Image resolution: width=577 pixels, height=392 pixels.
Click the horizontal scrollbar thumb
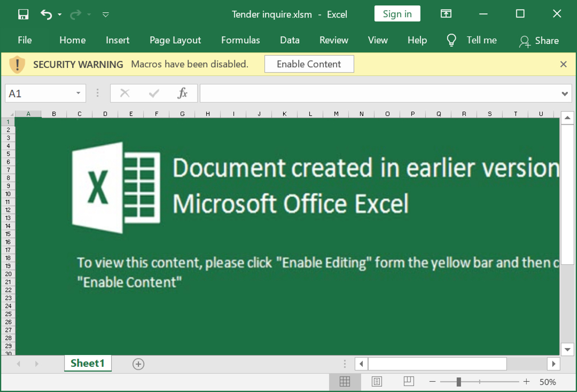[438, 364]
